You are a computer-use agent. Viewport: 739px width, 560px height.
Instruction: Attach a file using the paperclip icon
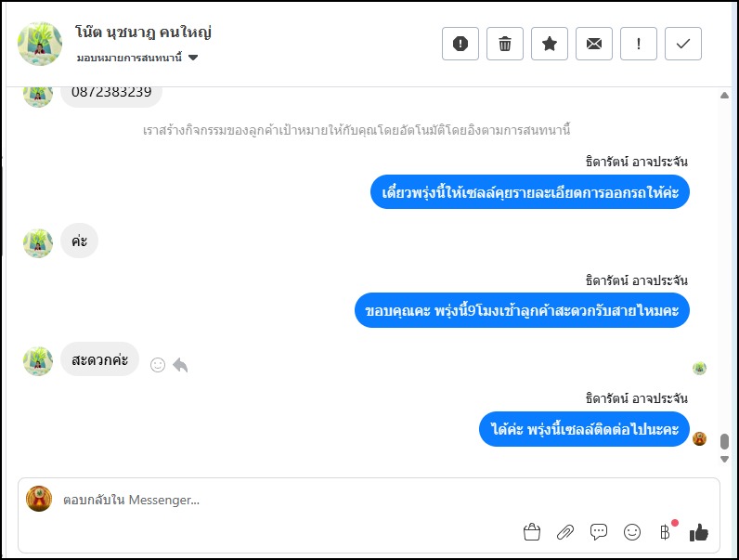(x=565, y=532)
